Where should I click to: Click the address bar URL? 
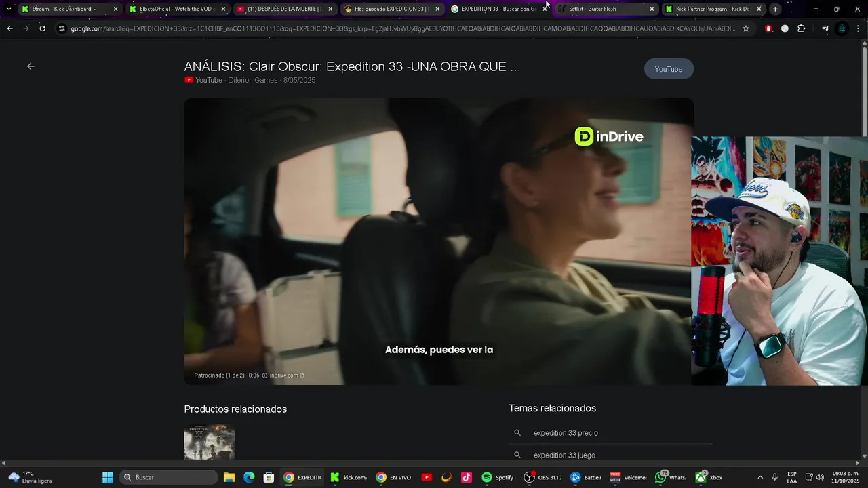click(x=403, y=28)
